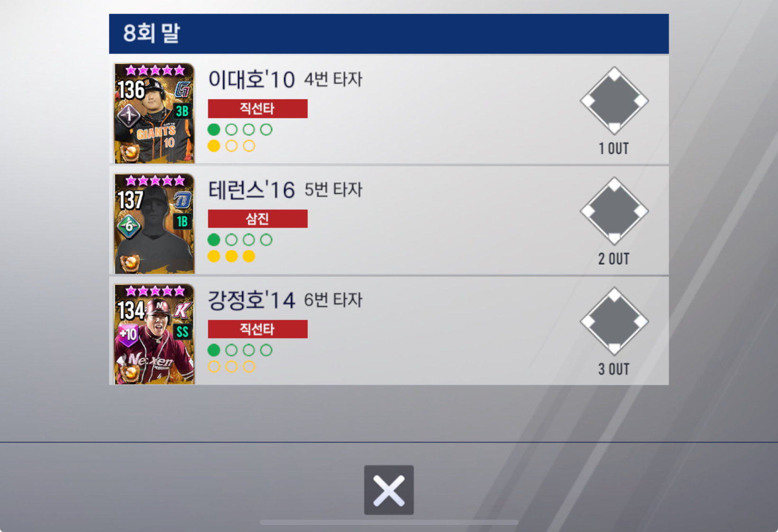This screenshot has width=778, height=532.
Task: Click 강정호's SS position badge
Action: point(183,331)
